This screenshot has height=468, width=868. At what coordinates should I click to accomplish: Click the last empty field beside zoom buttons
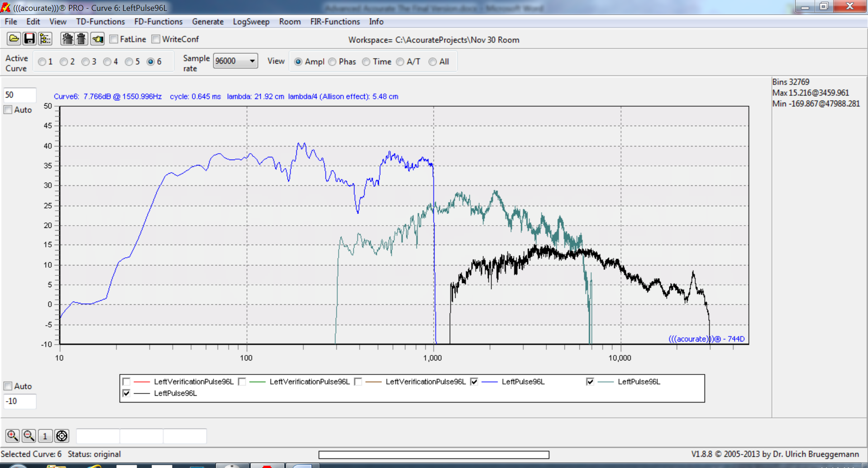tap(185, 436)
